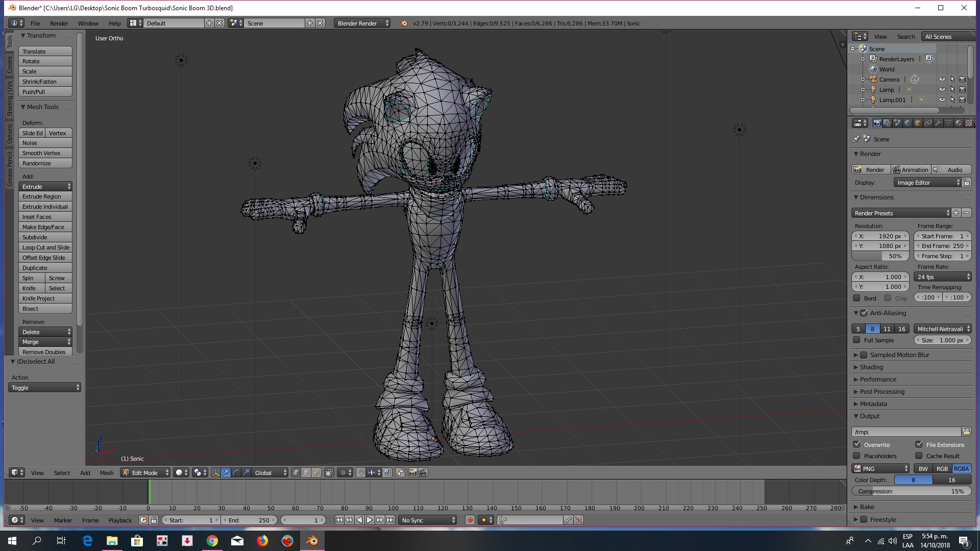Click the pin icon beside Scene
980x551 pixels.
coord(856,139)
